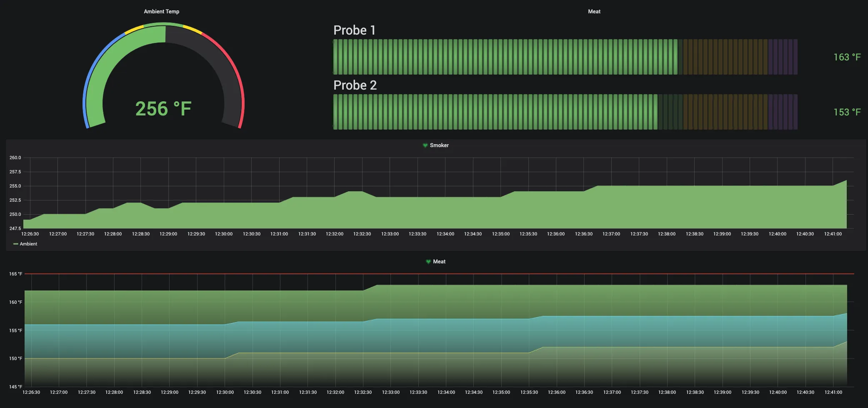Click the green heart icon beside Smoker title
This screenshot has width=868, height=408.
click(425, 145)
